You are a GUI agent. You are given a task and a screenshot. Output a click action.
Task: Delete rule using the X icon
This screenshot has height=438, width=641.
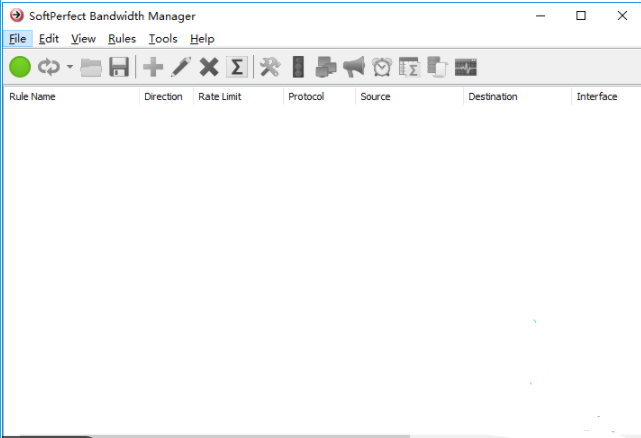[x=209, y=67]
